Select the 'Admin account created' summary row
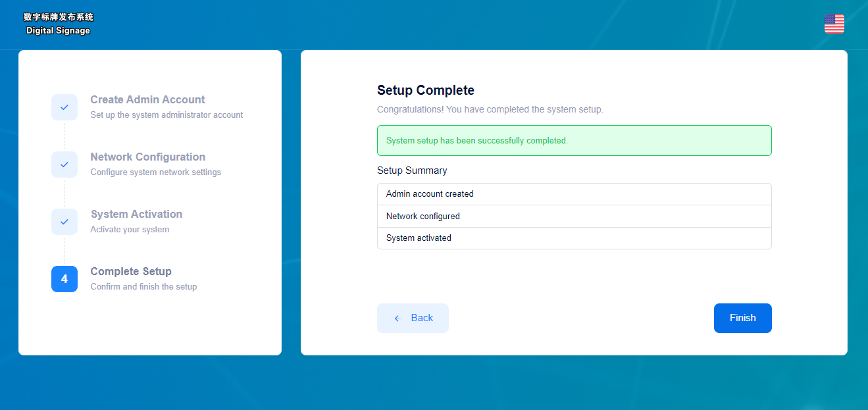Screen dimensions: 868x410 point(574,194)
